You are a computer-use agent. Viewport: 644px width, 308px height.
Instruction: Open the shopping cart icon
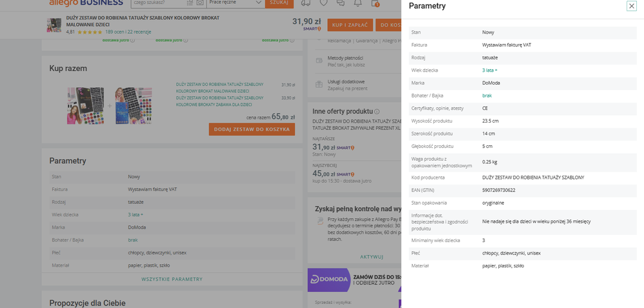pyautogui.click(x=375, y=3)
